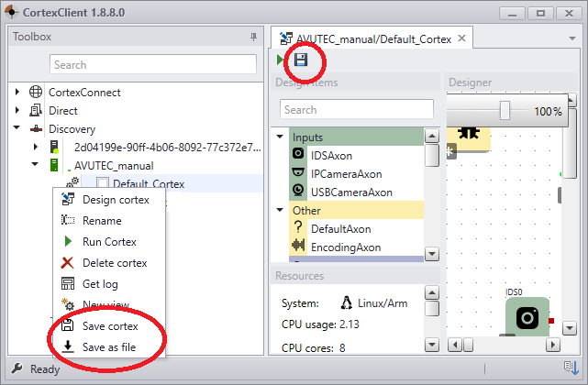Screen dimensions: 588x385
Task: Click Resources panel scroll up arrow
Action: pyautogui.click(x=432, y=292)
